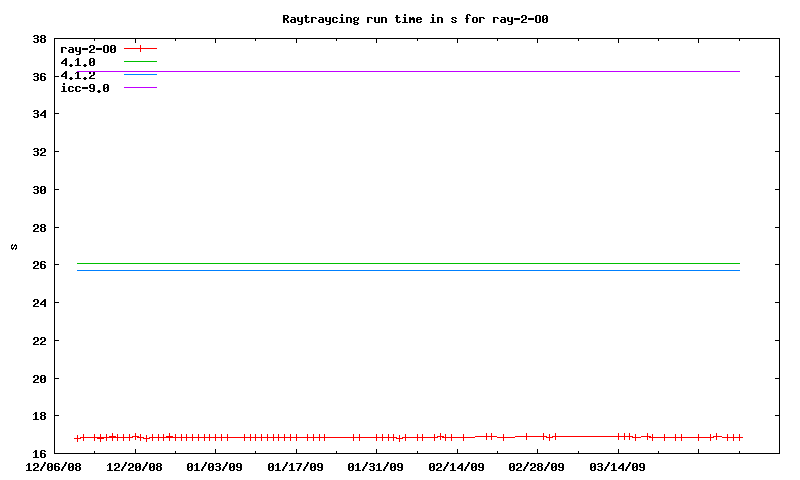
Task: Click the 01/03/09 date label on x-axis
Action: point(214,466)
